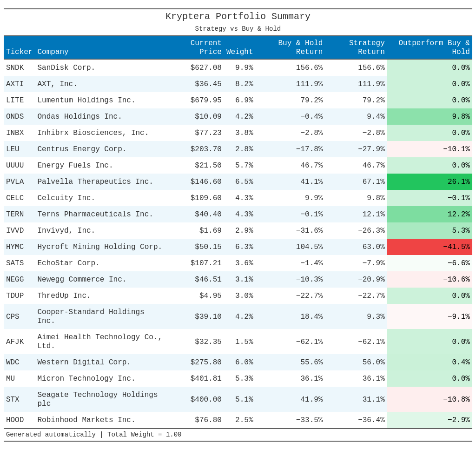Select the 104.5% Buy & Hold return cell
The width and height of the screenshot is (476, 450).
tap(309, 247)
